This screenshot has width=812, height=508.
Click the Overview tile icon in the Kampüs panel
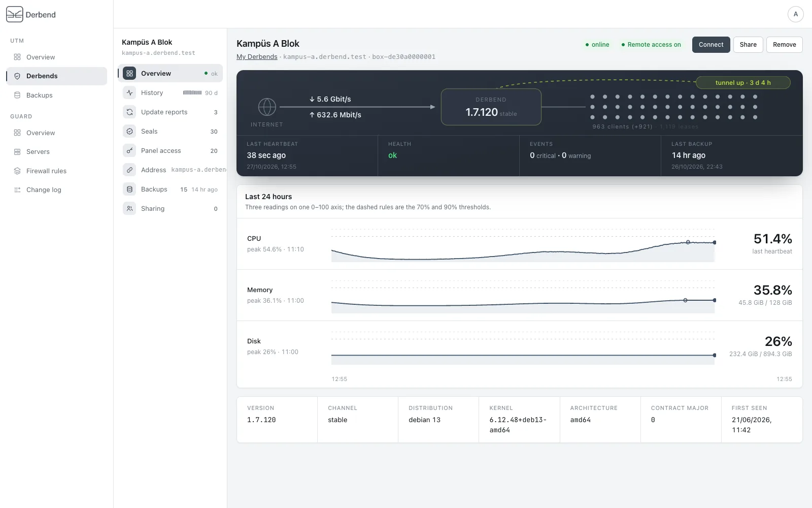click(129, 73)
